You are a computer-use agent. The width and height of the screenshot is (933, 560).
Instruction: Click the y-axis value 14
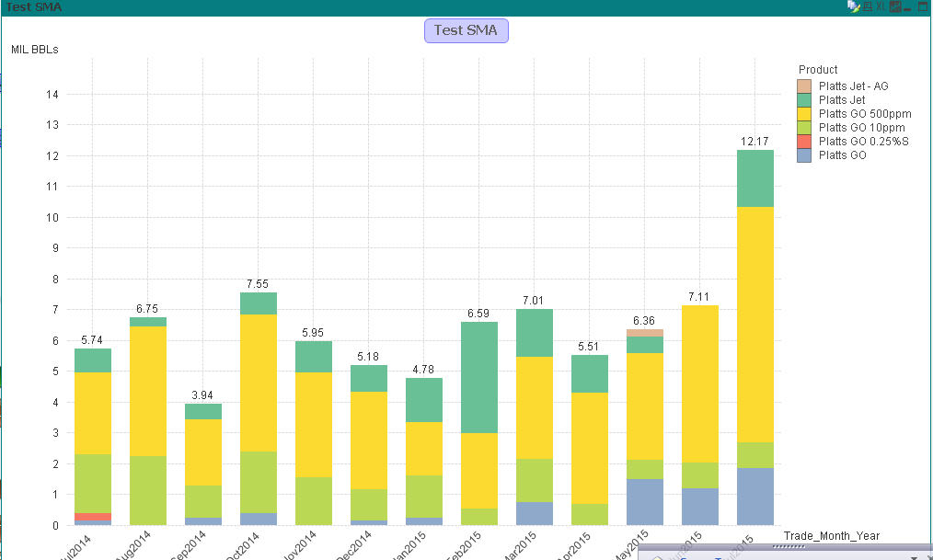[52, 94]
